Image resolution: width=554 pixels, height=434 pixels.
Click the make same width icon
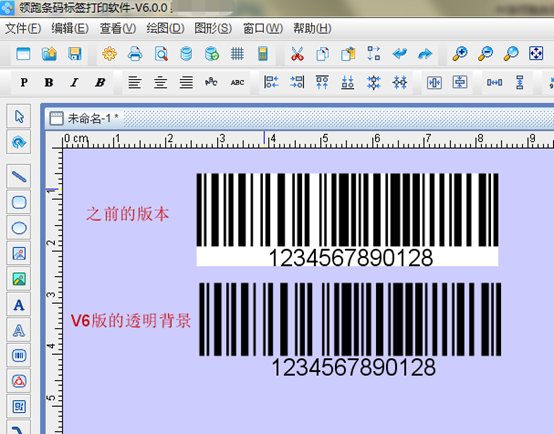tap(494, 82)
